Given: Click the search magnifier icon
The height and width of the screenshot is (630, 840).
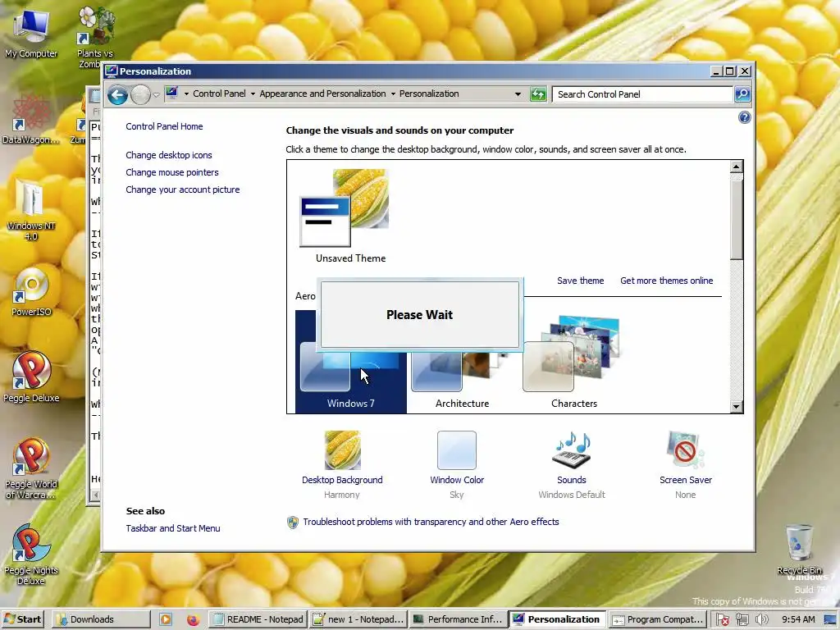Looking at the screenshot, I should 742,94.
